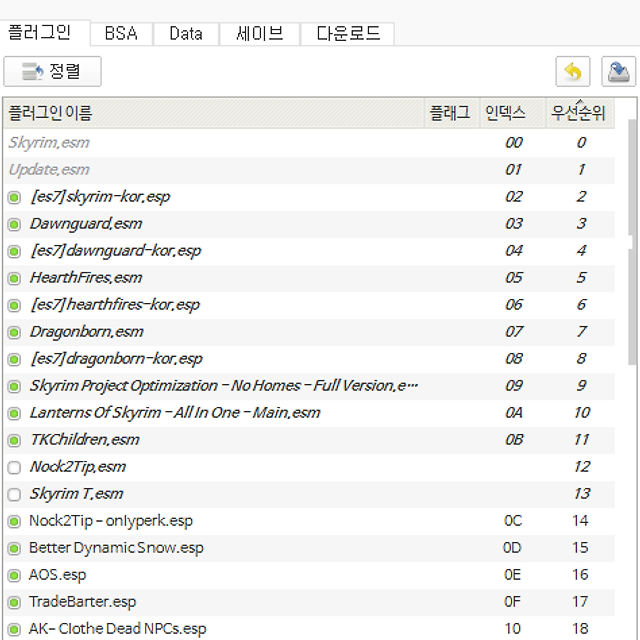
Task: Toggle [es7]dawnguard-kor.esp checkbox
Action: tap(14, 251)
